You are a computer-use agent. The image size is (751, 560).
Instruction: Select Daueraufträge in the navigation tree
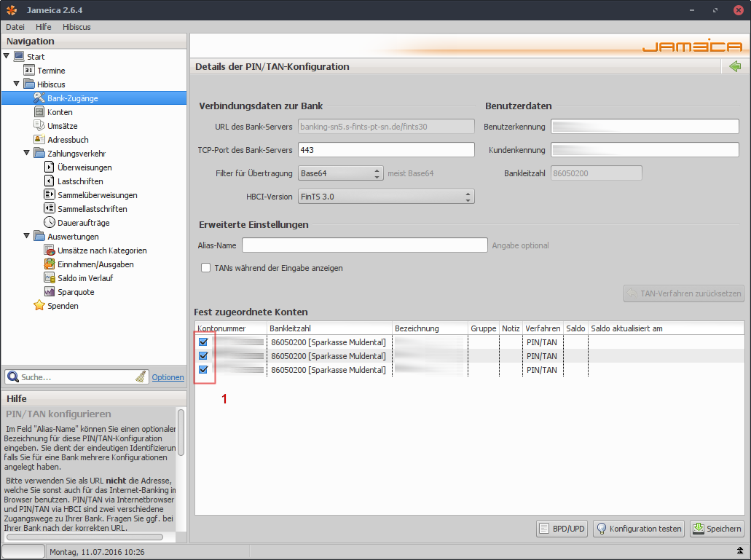83,223
